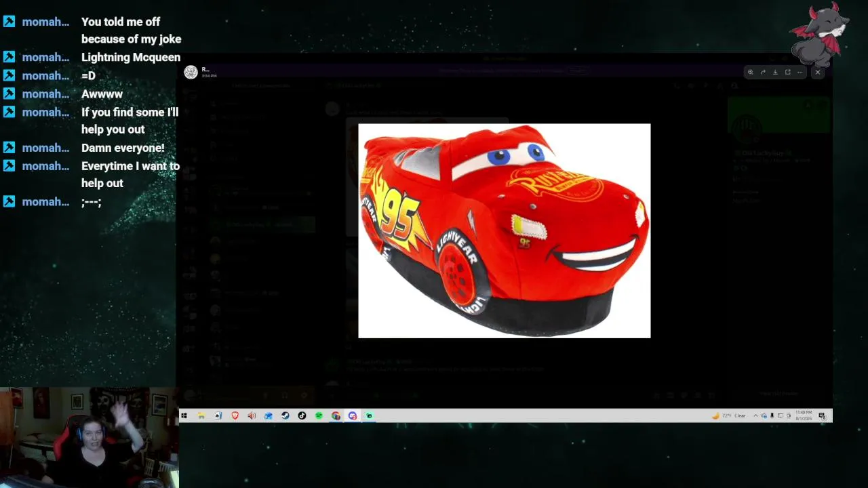Image resolution: width=868 pixels, height=488 pixels.
Task: Open the taskbar clock and calendar
Action: pos(804,415)
